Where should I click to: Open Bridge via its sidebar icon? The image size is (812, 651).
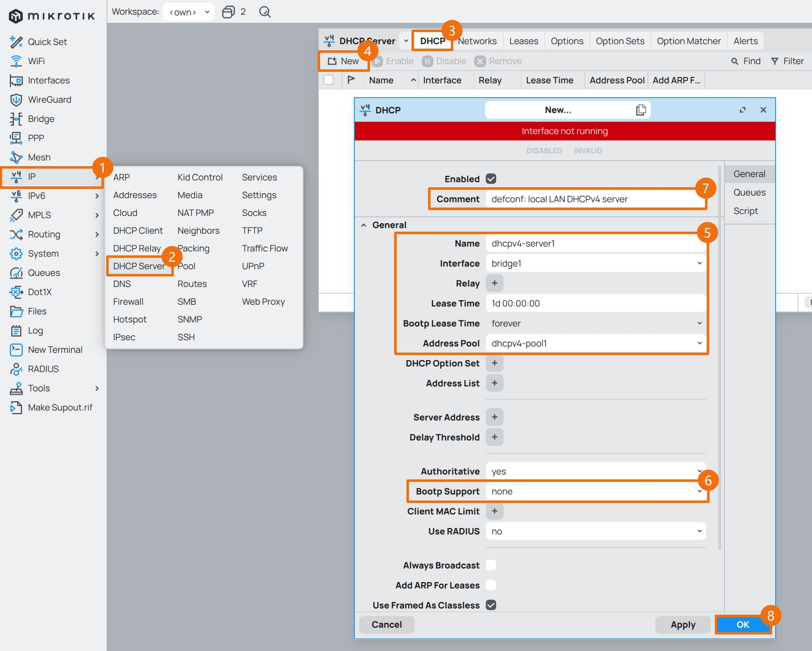click(16, 119)
